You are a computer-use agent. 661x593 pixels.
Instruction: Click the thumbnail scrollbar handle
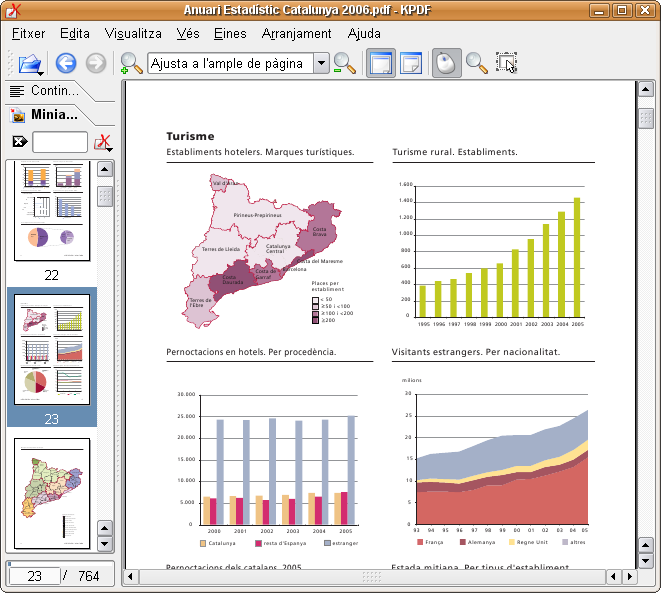(105, 196)
